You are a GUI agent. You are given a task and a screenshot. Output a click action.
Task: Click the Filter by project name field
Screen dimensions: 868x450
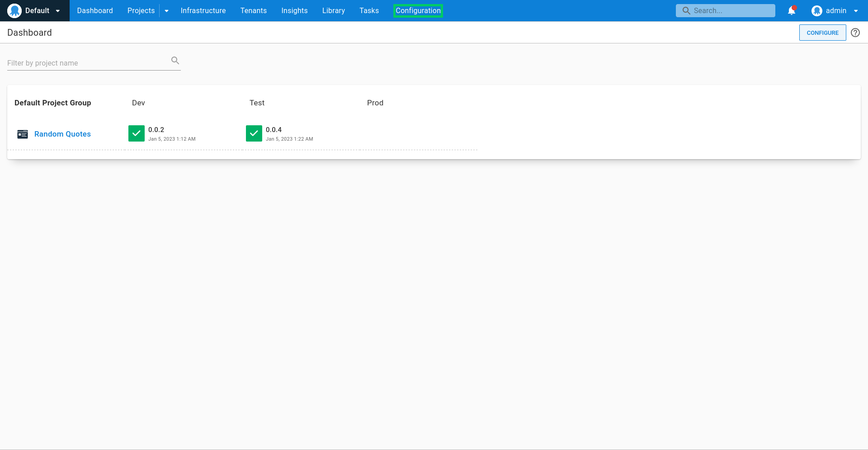point(94,63)
